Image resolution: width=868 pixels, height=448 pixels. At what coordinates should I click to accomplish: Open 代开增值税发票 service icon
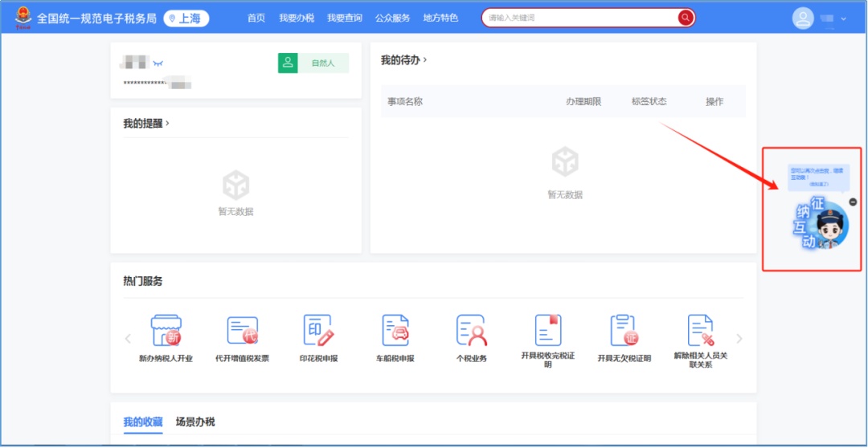[x=242, y=331]
